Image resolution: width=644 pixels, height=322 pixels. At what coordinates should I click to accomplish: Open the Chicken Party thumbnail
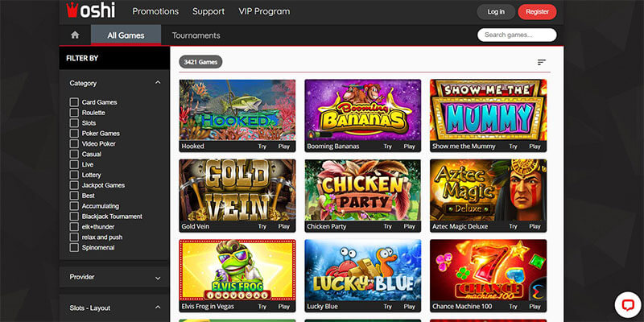(363, 190)
